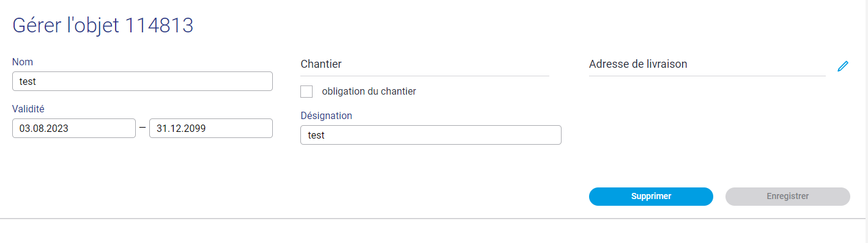Edit the delivery address with the pencil icon
This screenshot has width=868, height=243.
(843, 66)
